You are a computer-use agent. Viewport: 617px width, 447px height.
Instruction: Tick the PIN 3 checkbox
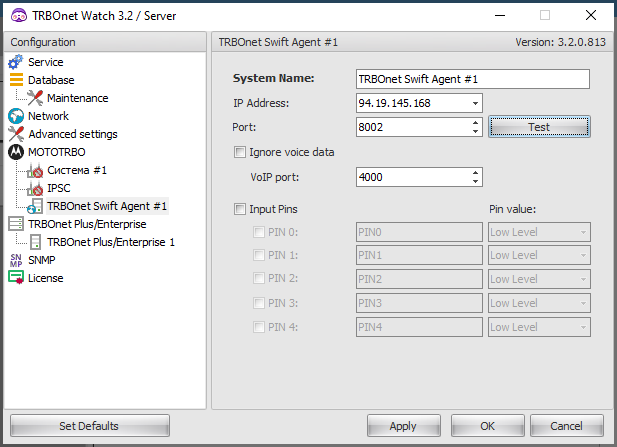pos(259,303)
